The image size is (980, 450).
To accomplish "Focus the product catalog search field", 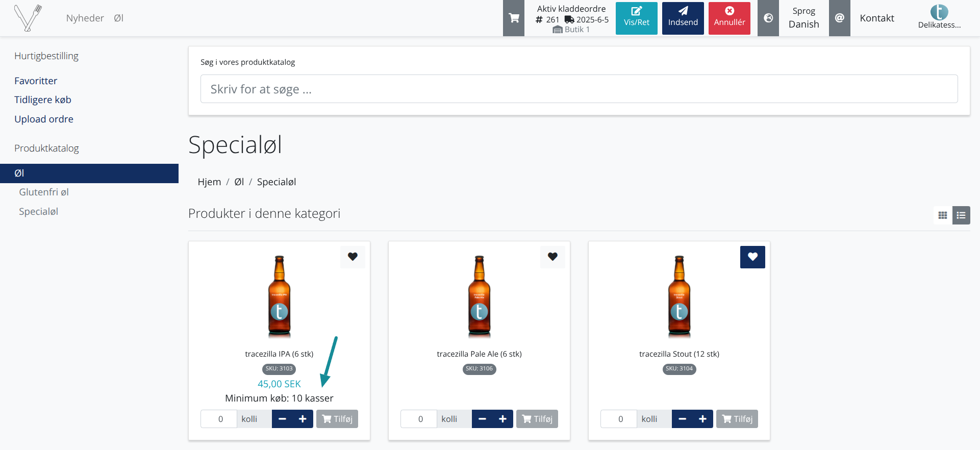I will [579, 89].
